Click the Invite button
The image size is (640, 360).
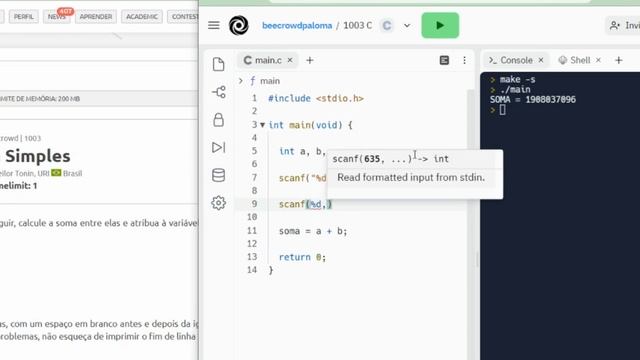624,25
